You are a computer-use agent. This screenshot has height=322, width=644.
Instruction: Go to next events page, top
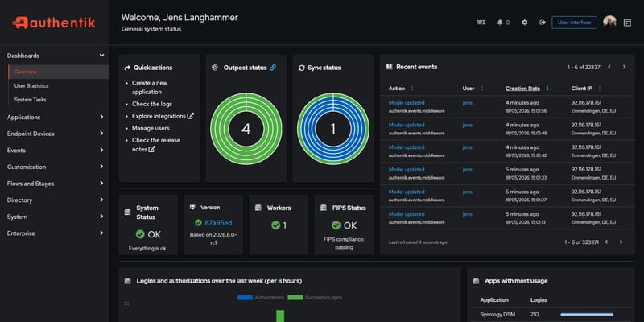[625, 67]
